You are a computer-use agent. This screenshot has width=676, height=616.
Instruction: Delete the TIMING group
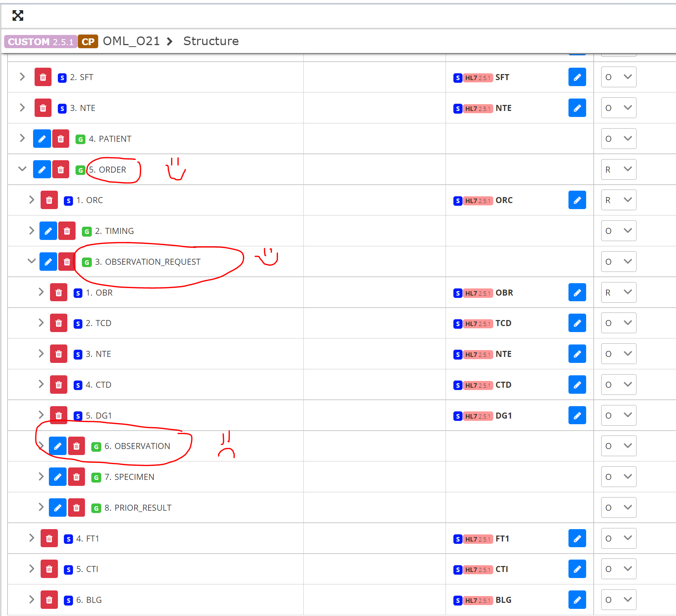[x=67, y=231]
